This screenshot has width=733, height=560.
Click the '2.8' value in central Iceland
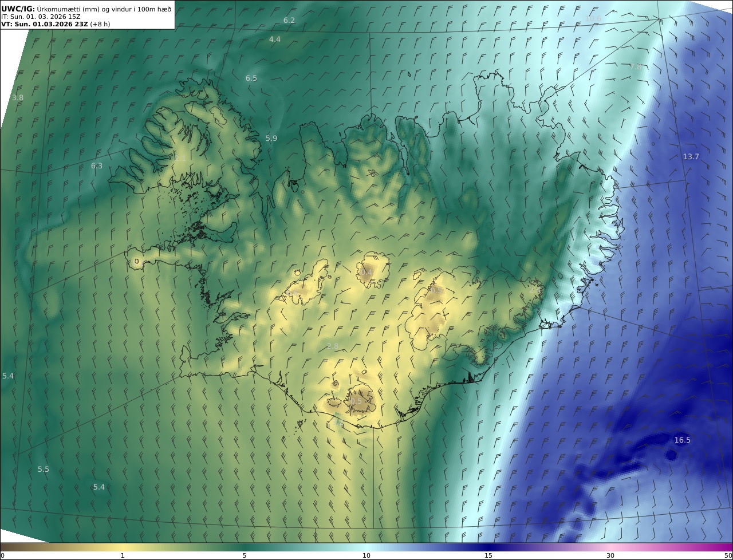[332, 346]
